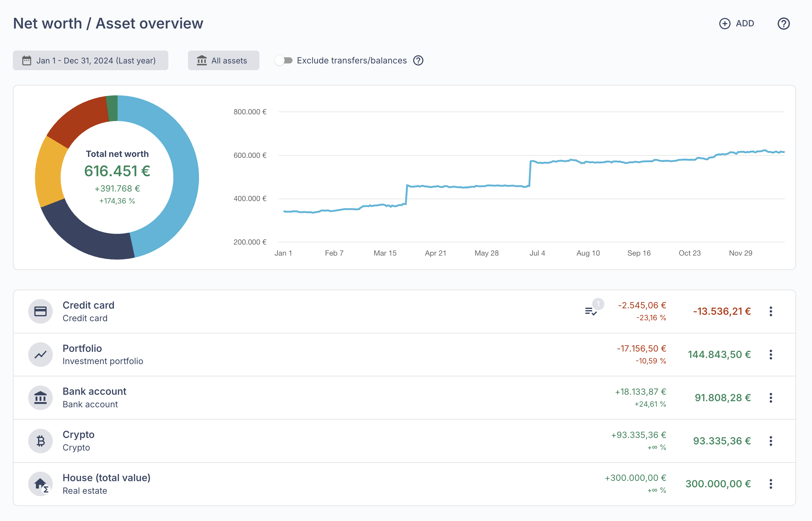Click the Credit card account icon

40,311
